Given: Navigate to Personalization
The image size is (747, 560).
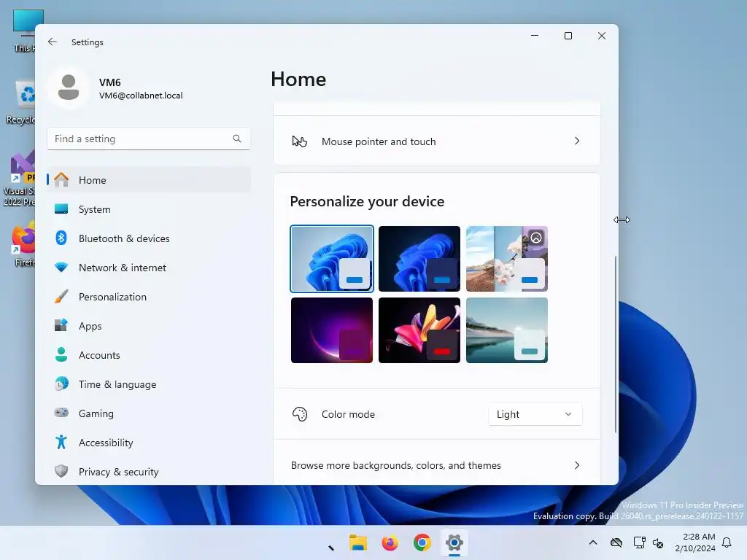Looking at the screenshot, I should tap(149, 297).
